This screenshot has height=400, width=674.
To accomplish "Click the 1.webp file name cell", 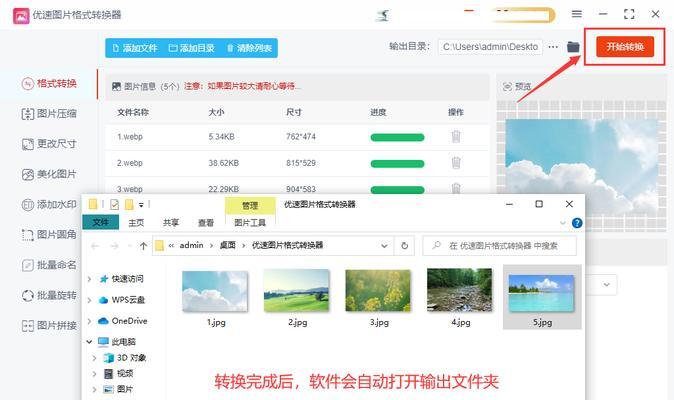I will coord(130,137).
